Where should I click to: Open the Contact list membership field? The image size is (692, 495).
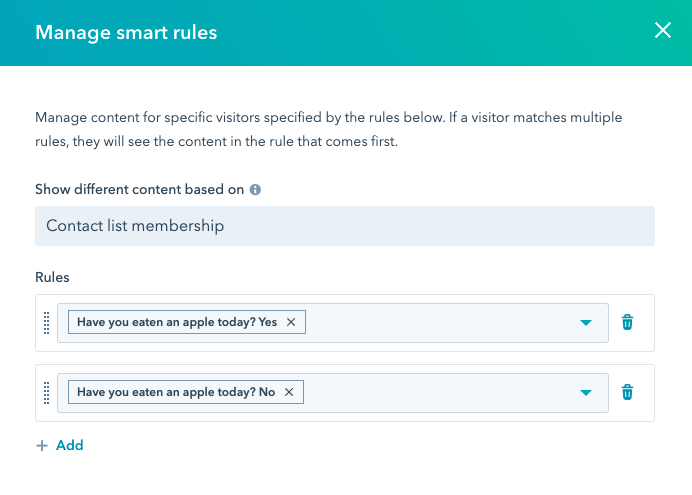pyautogui.click(x=345, y=226)
